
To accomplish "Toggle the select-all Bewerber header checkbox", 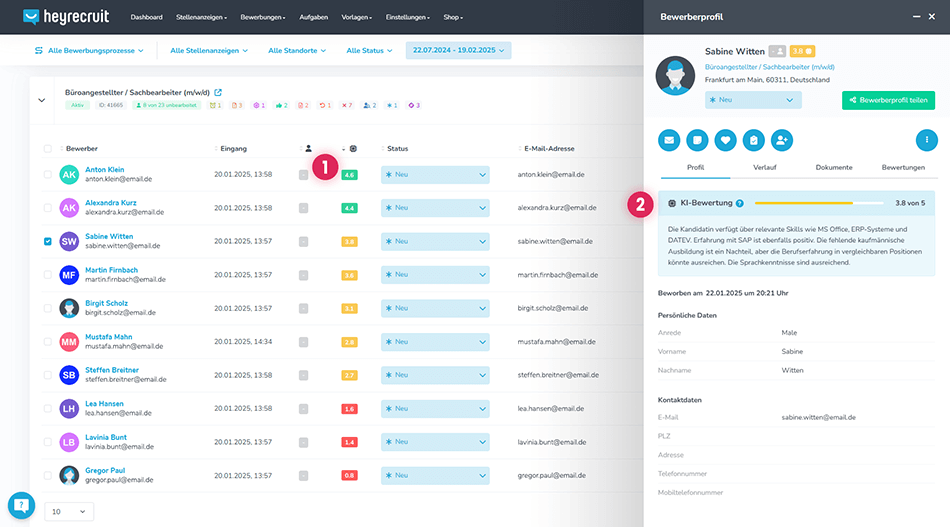I will pos(48,149).
